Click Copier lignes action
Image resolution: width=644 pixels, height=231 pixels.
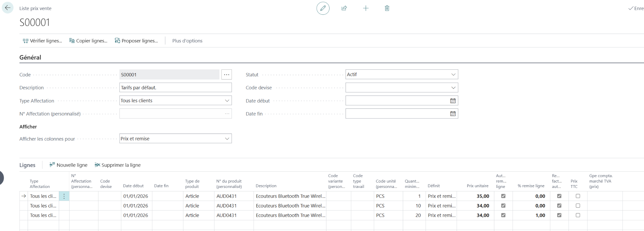click(88, 41)
